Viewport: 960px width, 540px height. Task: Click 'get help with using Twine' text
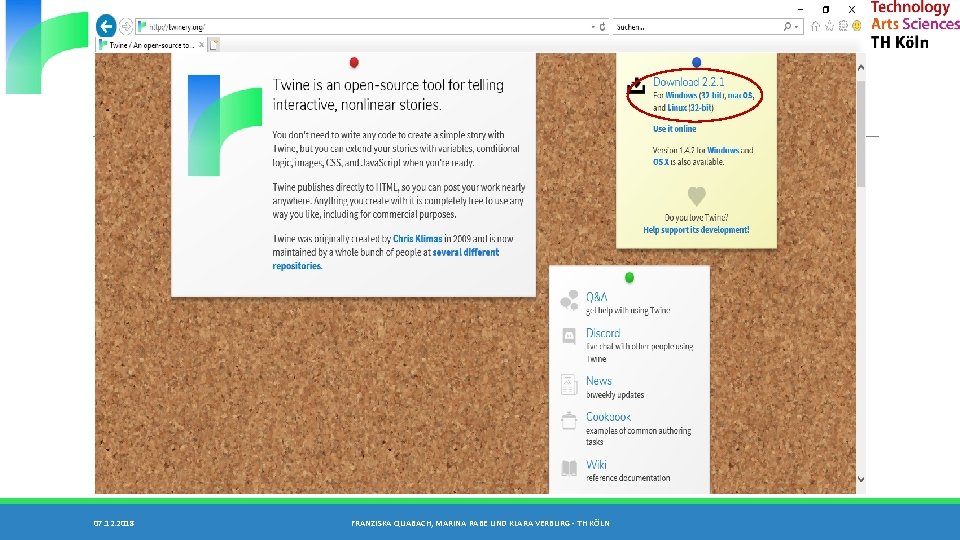coord(628,311)
